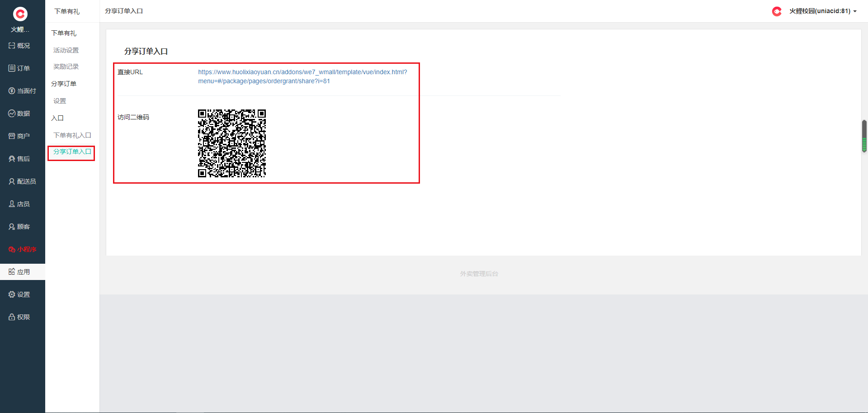This screenshot has width=868, height=413.
Task: Open 活动设置 activity settings
Action: [x=66, y=50]
